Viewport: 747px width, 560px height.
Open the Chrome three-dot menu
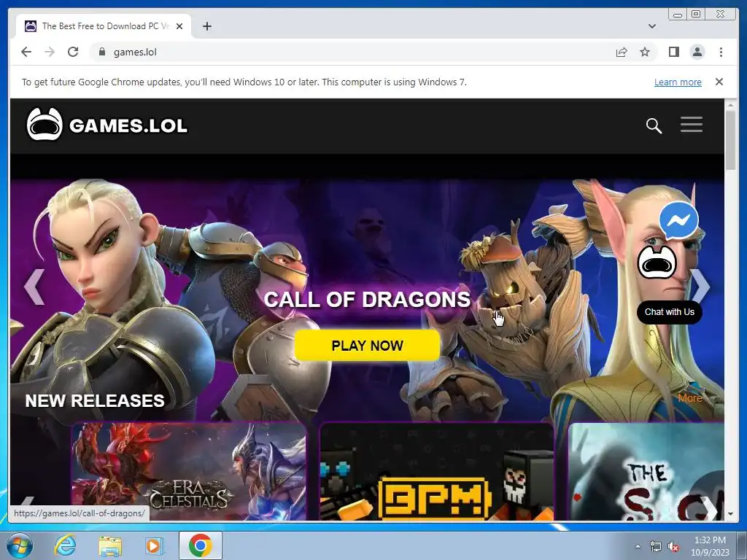721,52
